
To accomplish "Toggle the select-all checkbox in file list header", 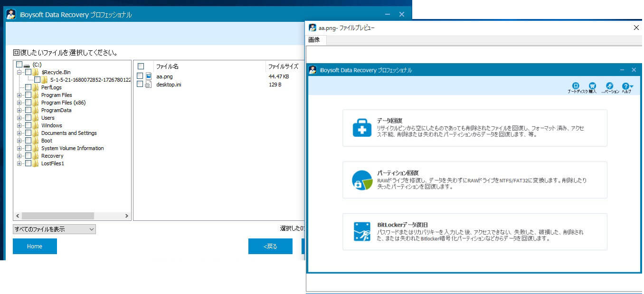I will click(x=141, y=66).
